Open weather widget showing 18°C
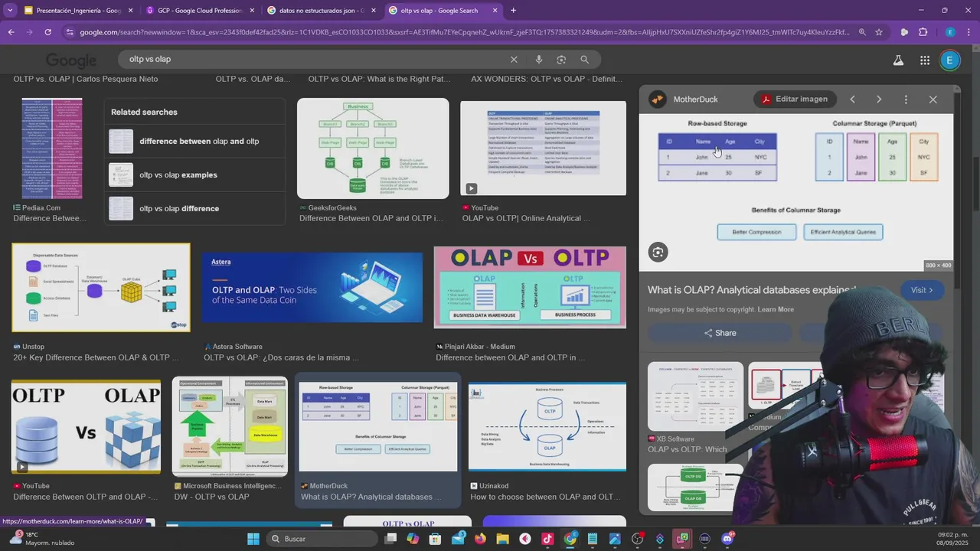The width and height of the screenshot is (980, 551). click(x=42, y=539)
